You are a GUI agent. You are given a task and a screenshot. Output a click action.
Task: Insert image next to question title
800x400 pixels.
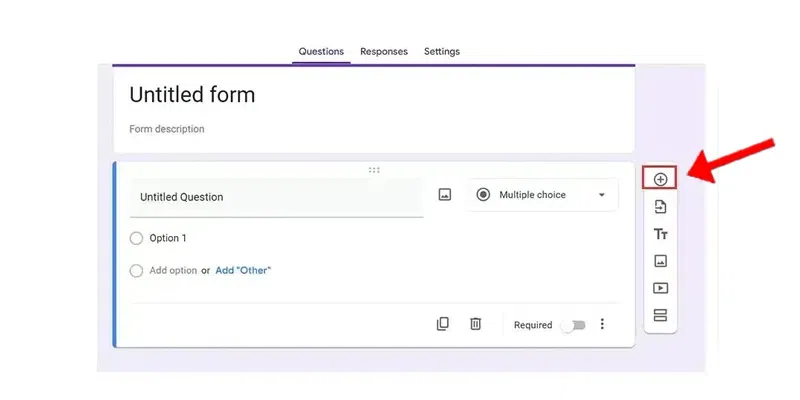(445, 195)
